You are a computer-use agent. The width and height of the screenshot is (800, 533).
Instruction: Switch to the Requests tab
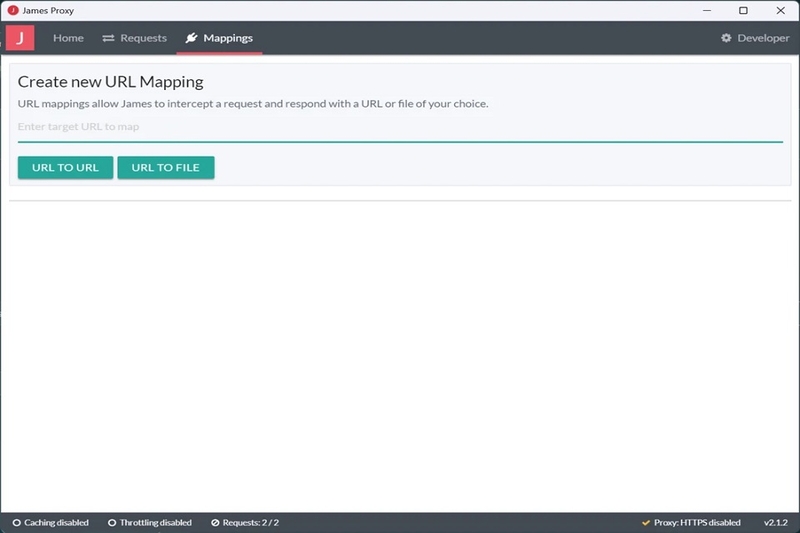tap(135, 38)
